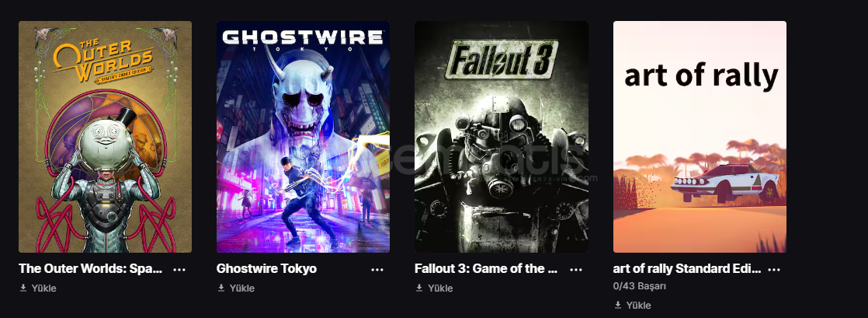Click the download arrow icon under art of rally

[x=618, y=306]
